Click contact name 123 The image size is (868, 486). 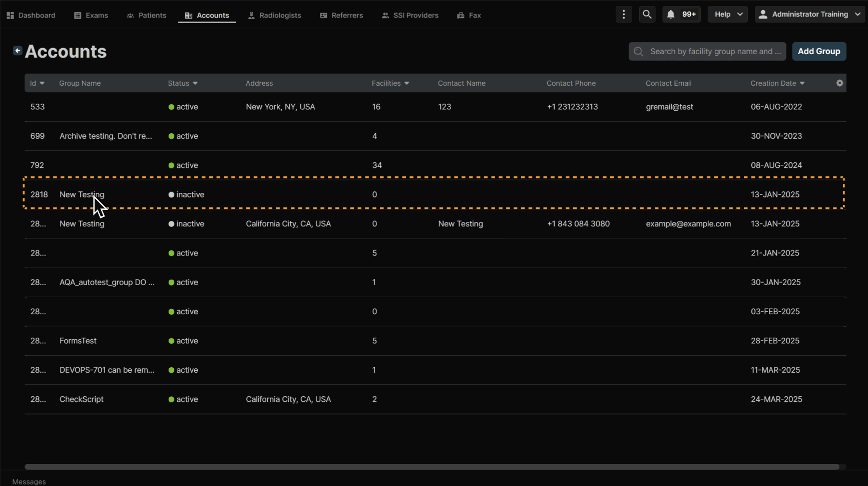coord(445,107)
